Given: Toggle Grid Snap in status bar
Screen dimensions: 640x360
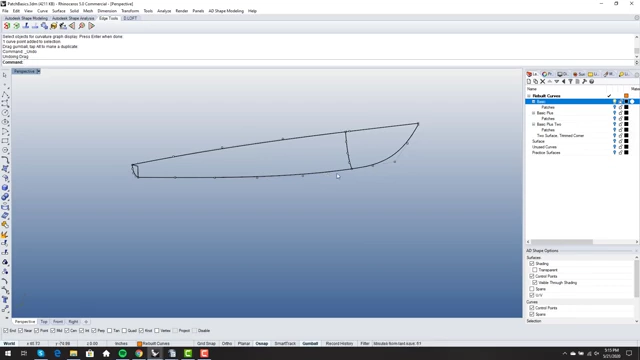Looking at the screenshot, I should tap(206, 344).
